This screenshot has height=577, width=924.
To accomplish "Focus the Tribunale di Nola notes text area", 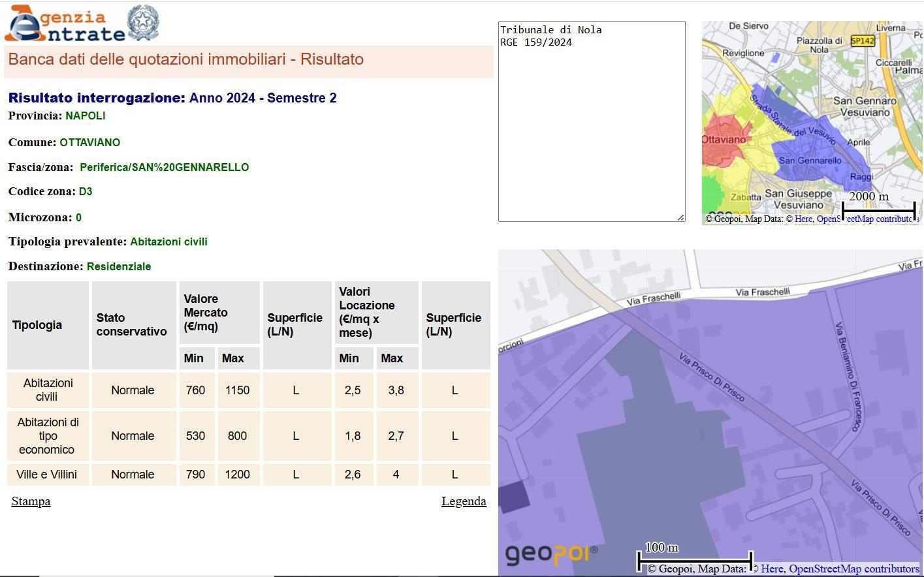I will (591, 121).
